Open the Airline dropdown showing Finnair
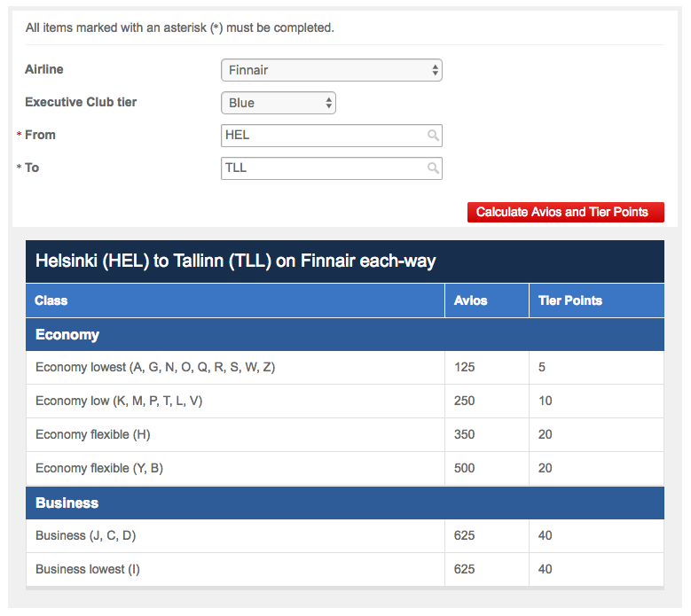 coord(331,70)
